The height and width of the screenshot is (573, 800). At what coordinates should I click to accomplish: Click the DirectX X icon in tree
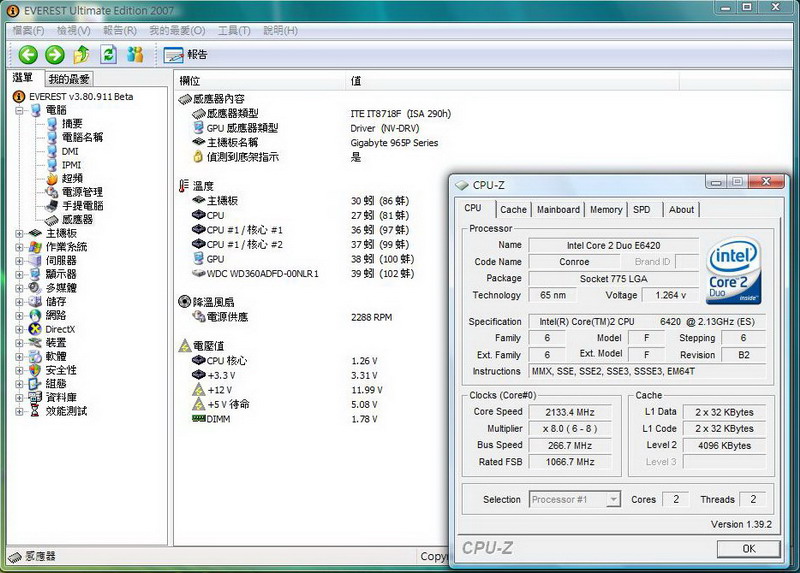(x=35, y=329)
